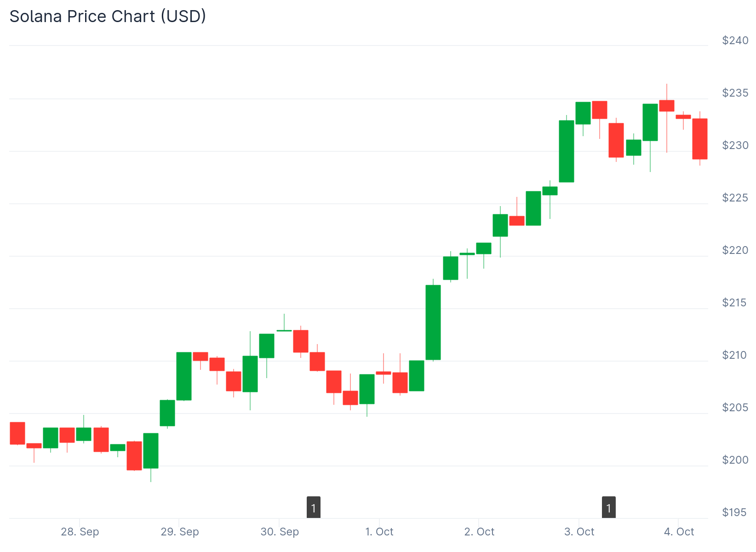Click the tall green candle spanning $227 to $233
Screen dimensions: 756x552
click(x=567, y=151)
